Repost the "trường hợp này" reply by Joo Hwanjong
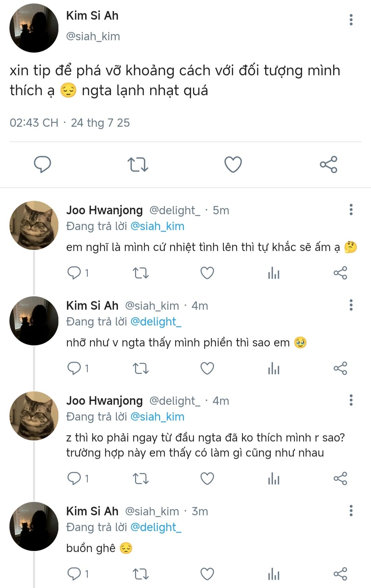This screenshot has height=588, width=371. (140, 479)
